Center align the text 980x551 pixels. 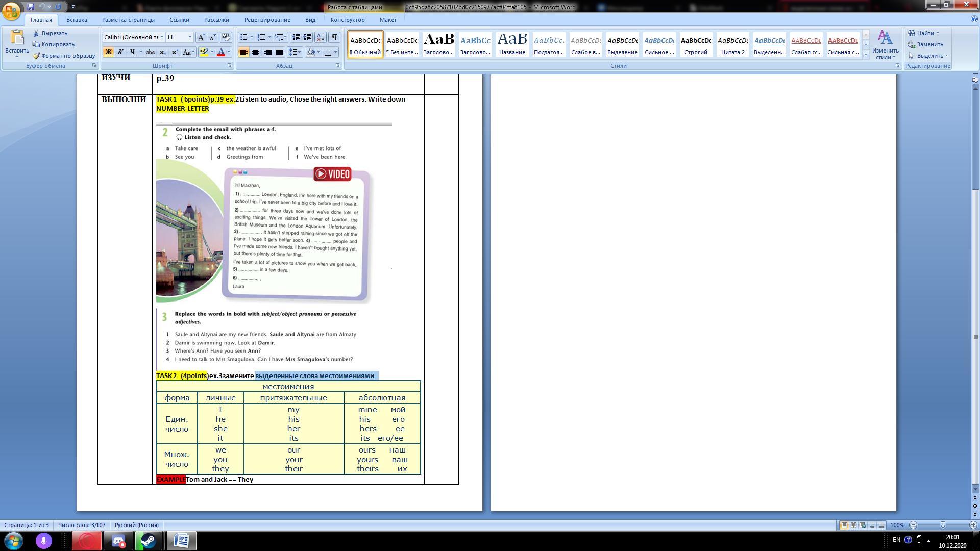point(256,52)
